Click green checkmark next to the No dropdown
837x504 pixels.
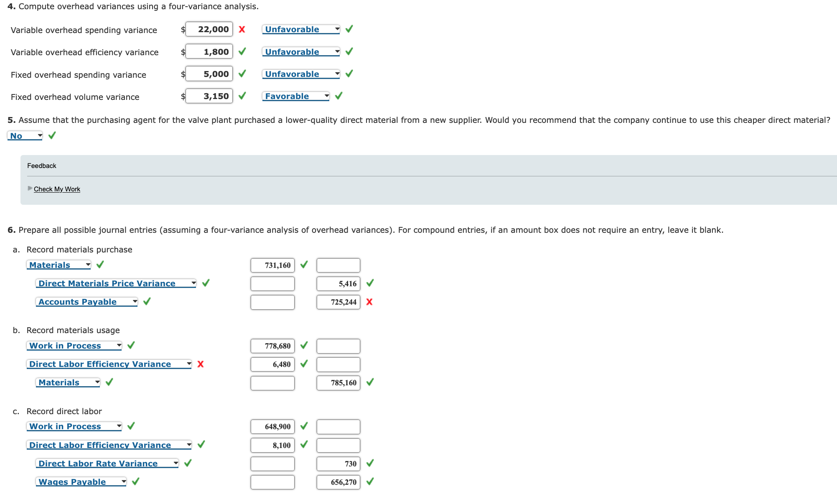pos(52,135)
